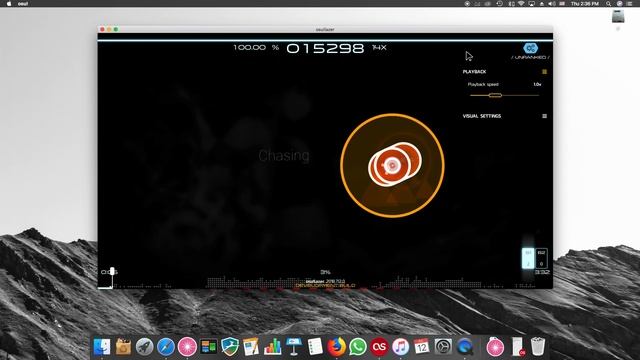The width and height of the screenshot is (640, 360).
Task: Open QuickTime Player from the dock
Action: pos(464,347)
